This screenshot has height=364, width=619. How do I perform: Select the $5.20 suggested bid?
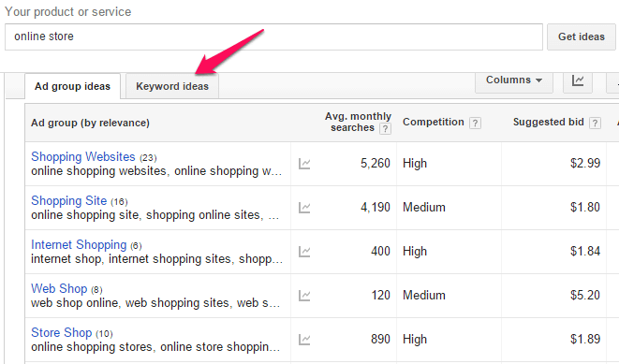pyautogui.click(x=585, y=295)
